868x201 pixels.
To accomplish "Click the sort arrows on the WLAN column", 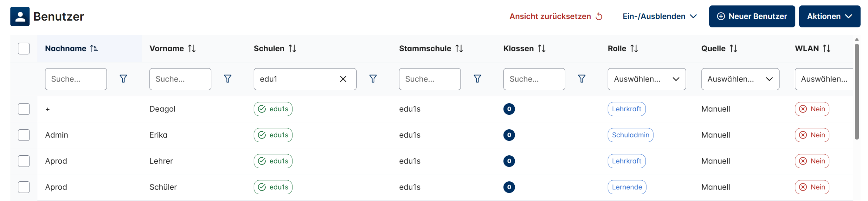I will pyautogui.click(x=827, y=49).
